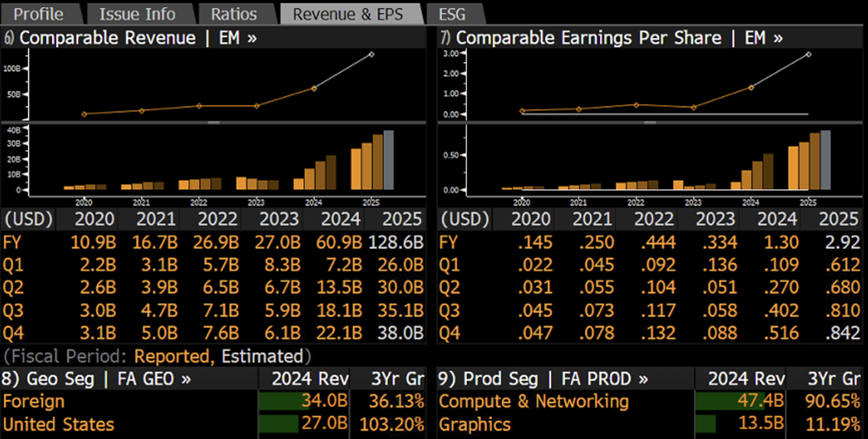Image resolution: width=868 pixels, height=439 pixels.
Task: Click the Revenue & EPS tab
Action: [x=348, y=14]
